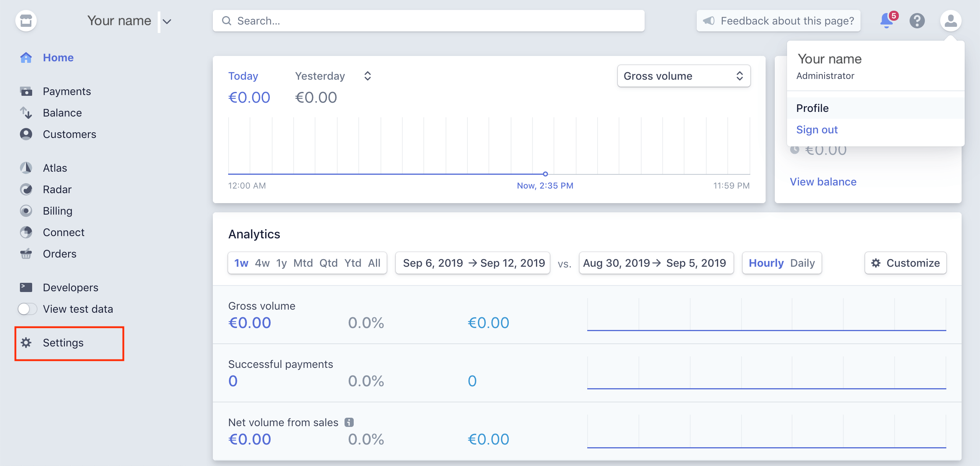Open the Customers section

tap(69, 134)
